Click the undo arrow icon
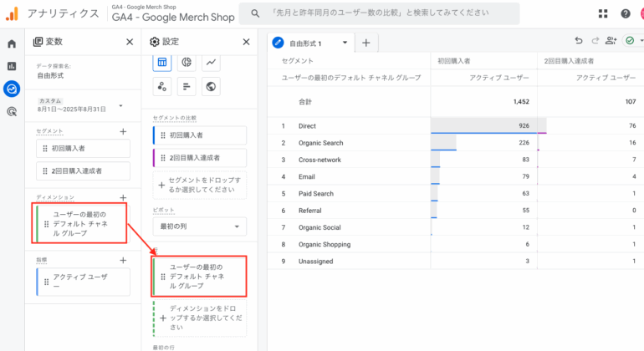644x351 pixels. point(579,41)
